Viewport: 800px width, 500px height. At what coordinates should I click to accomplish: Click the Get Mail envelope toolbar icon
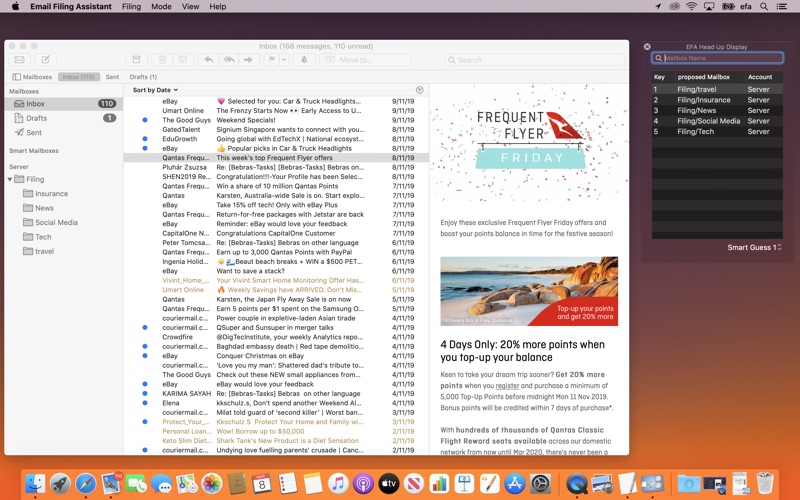[x=19, y=60]
